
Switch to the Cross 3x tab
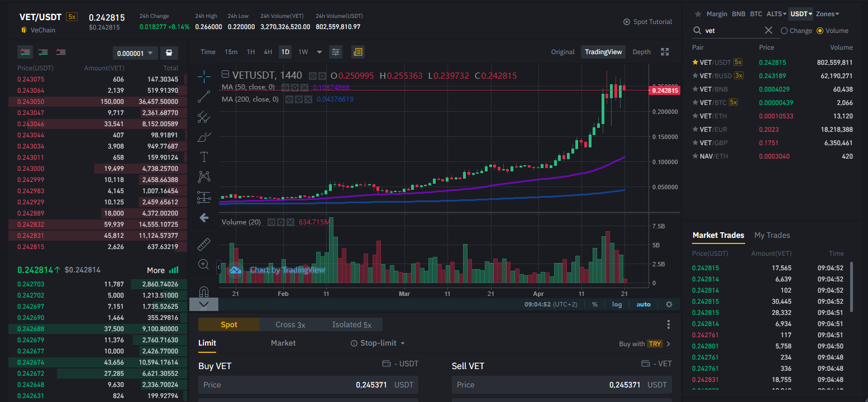[290, 324]
